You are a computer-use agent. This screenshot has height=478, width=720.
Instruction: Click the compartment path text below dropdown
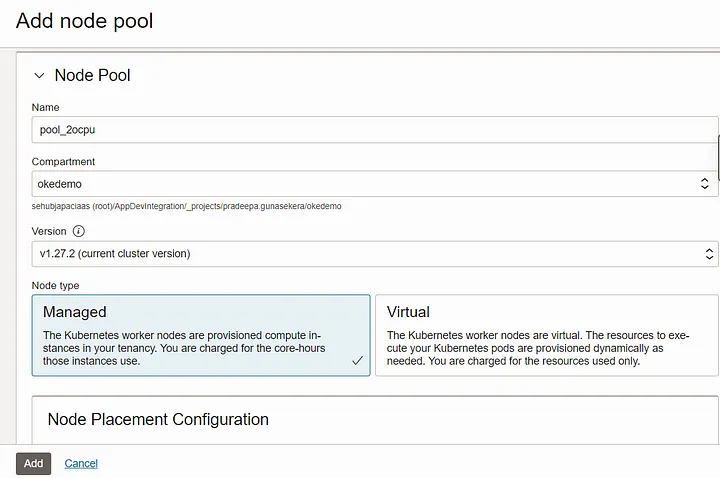click(186, 206)
